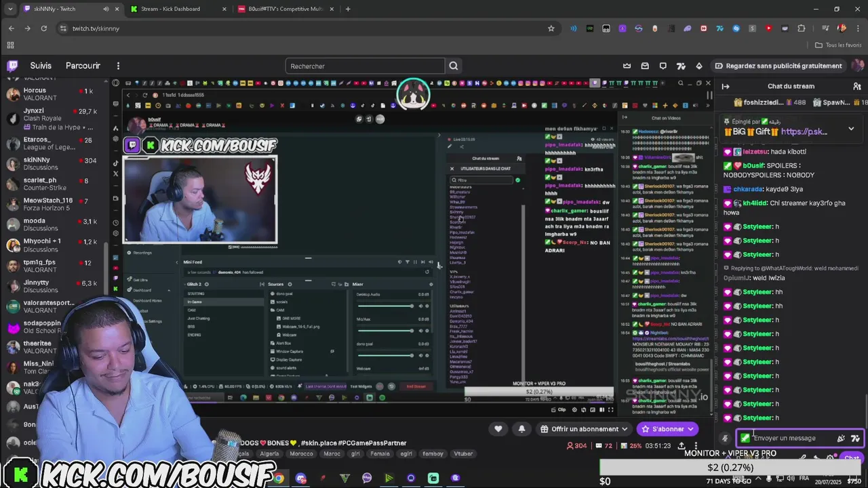Open the emote picker in chat box
This screenshot has width=868, height=488.
pos(841,439)
